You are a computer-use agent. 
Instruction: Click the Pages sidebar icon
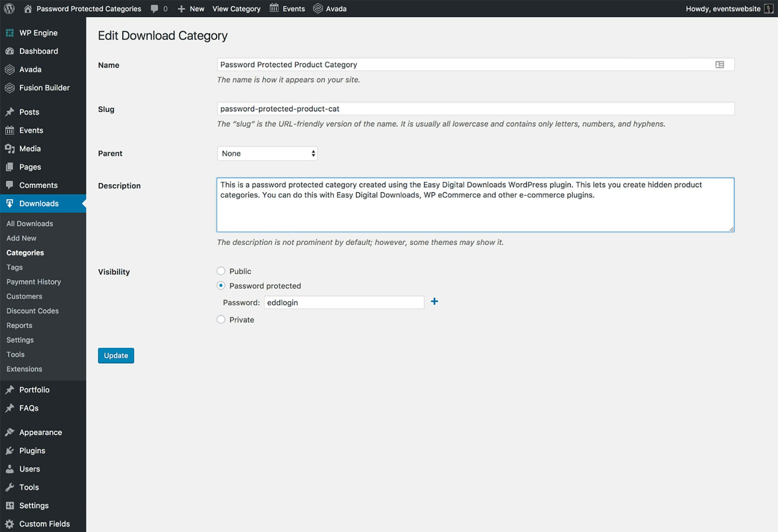tap(10, 167)
